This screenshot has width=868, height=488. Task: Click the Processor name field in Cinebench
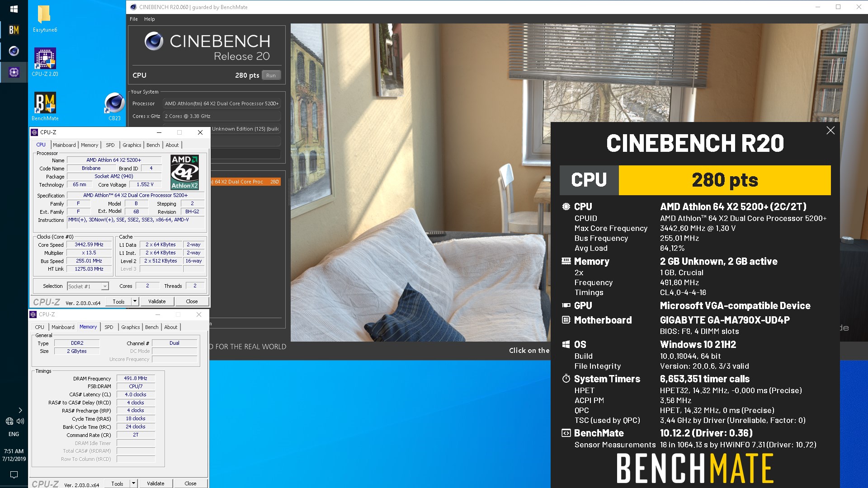tap(222, 103)
